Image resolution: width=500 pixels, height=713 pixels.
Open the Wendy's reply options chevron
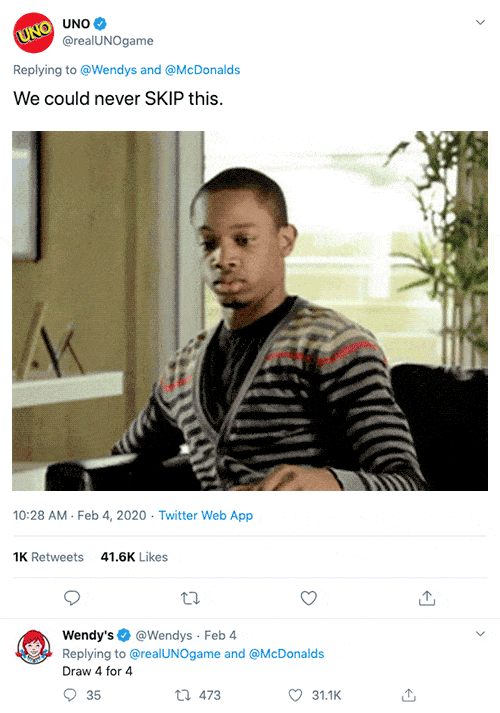pyautogui.click(x=480, y=634)
